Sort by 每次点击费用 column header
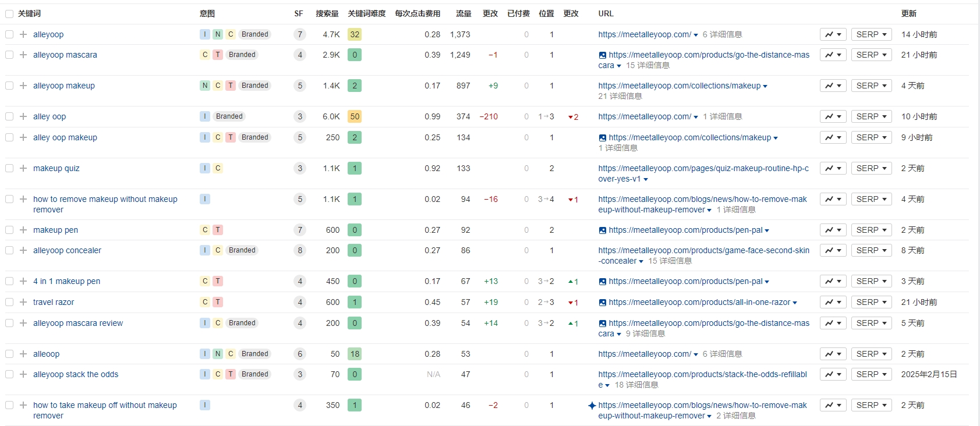The width and height of the screenshot is (980, 426). (x=418, y=13)
